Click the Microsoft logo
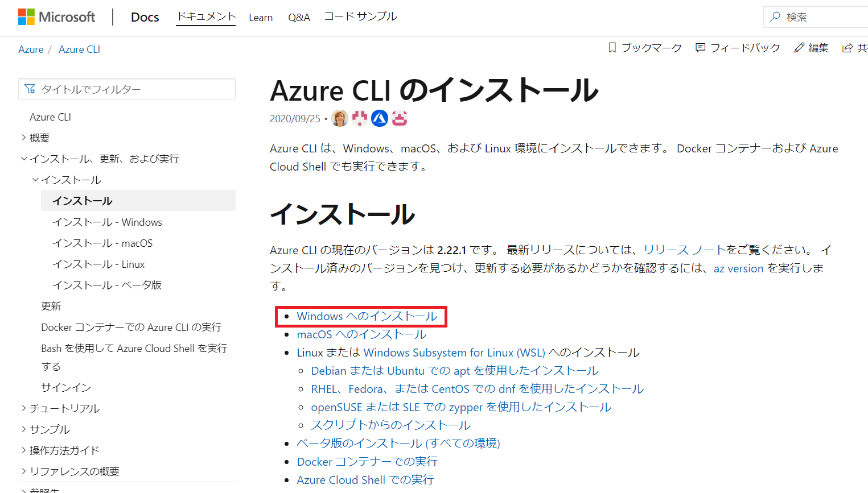The height and width of the screenshot is (493, 868). 56,17
